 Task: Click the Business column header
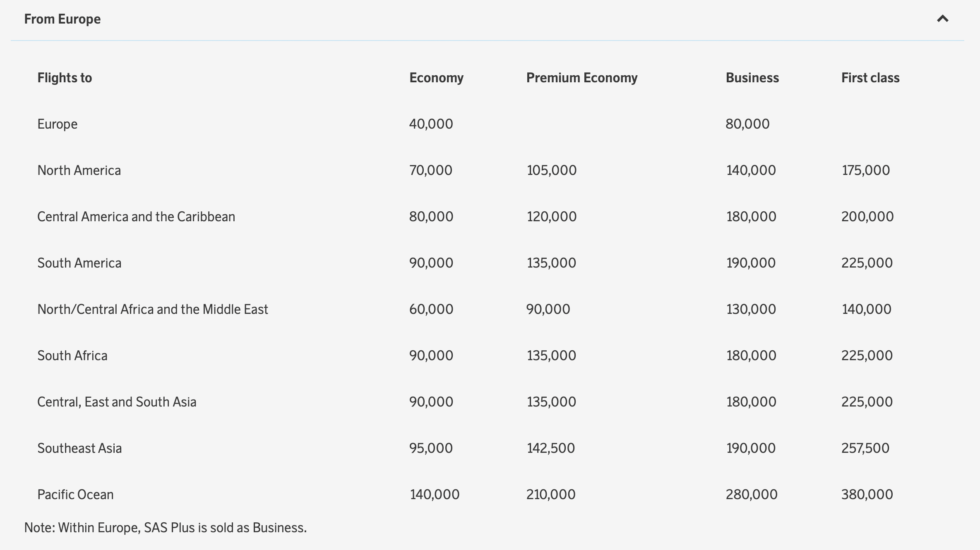pyautogui.click(x=752, y=78)
